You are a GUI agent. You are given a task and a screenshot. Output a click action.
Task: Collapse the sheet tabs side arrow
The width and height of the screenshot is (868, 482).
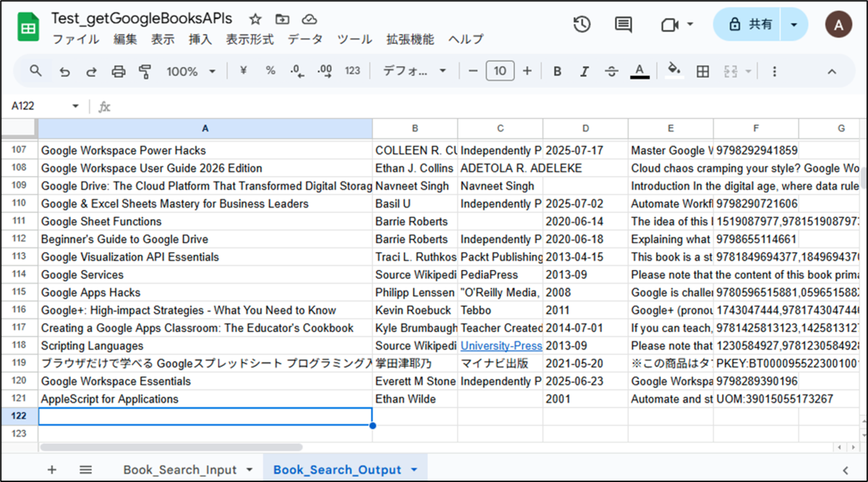845,470
